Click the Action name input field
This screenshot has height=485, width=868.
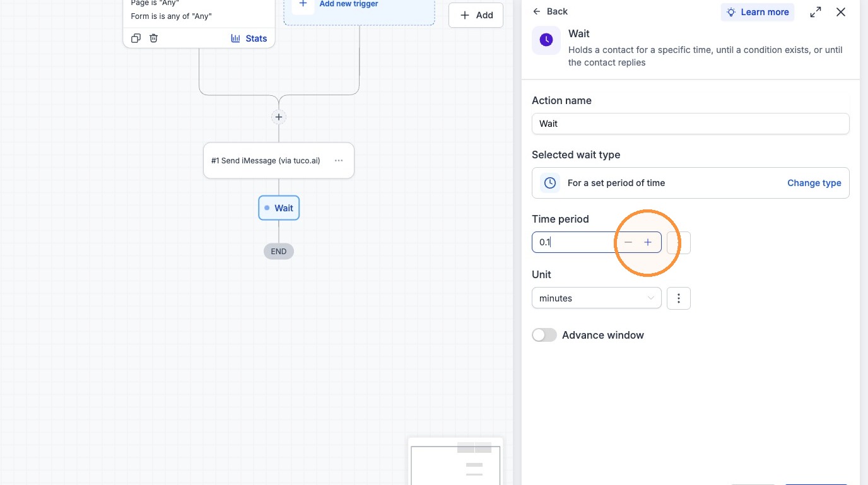tap(691, 124)
